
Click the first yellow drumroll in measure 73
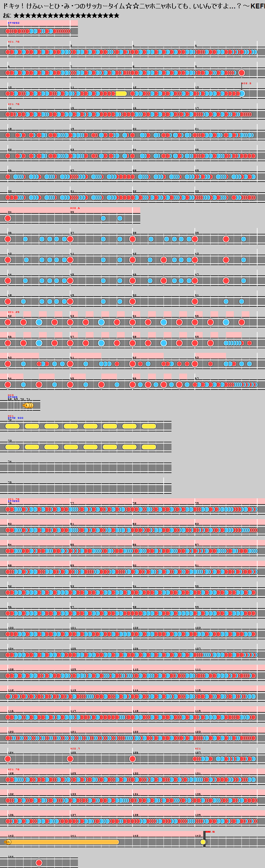[x=12, y=447]
